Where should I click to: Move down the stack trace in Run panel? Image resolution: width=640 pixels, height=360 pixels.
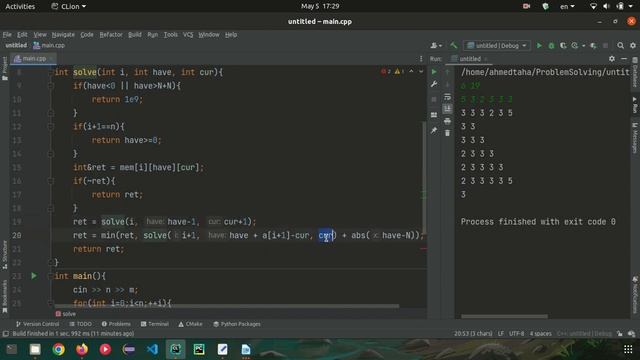click(x=447, y=84)
